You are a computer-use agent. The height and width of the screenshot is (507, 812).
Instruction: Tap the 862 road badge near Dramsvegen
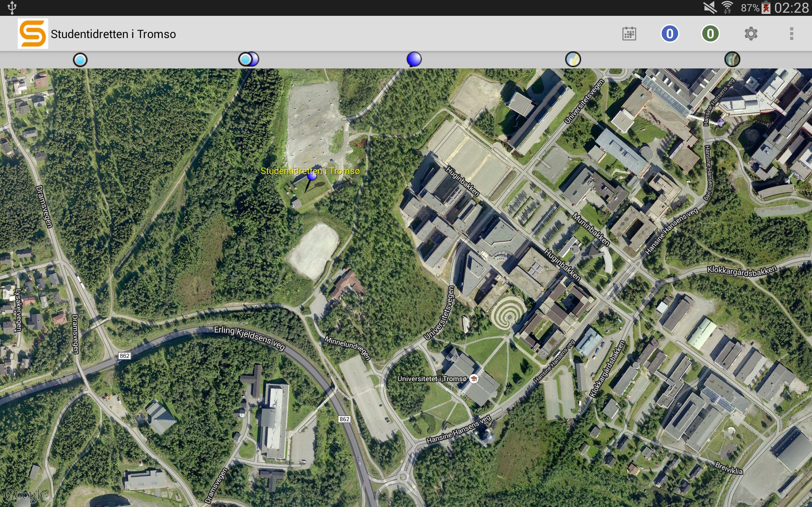coord(124,356)
